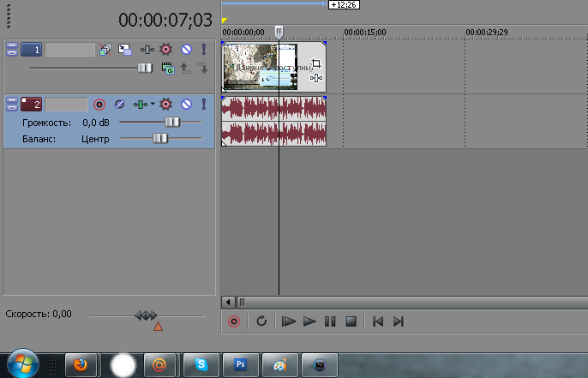This screenshot has height=378, width=588.
Task: Invert phase on audio track 2
Action: click(119, 104)
